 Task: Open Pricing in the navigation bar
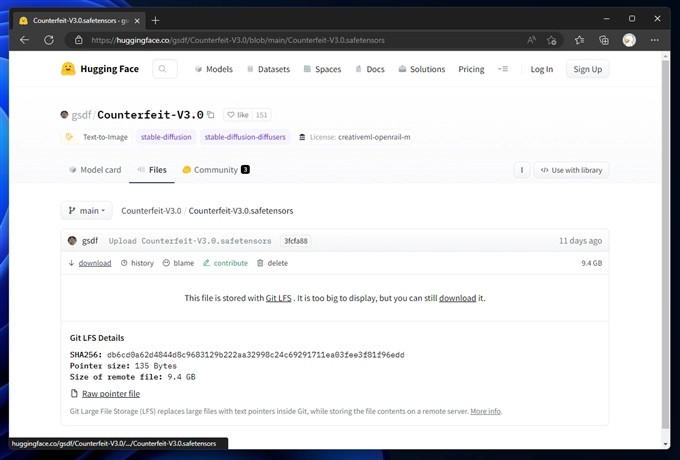click(471, 69)
